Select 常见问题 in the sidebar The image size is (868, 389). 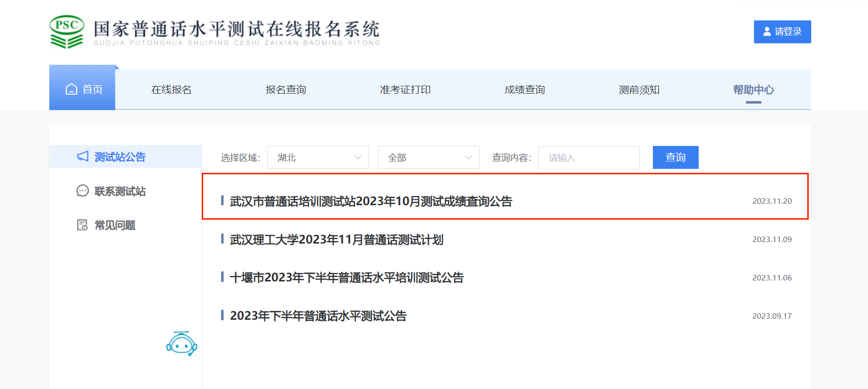pos(115,225)
